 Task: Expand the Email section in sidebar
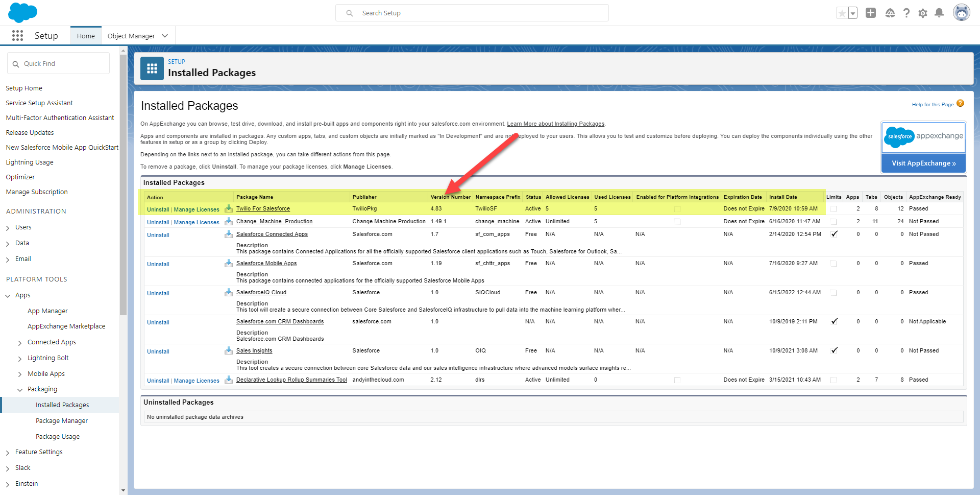pyautogui.click(x=8, y=260)
